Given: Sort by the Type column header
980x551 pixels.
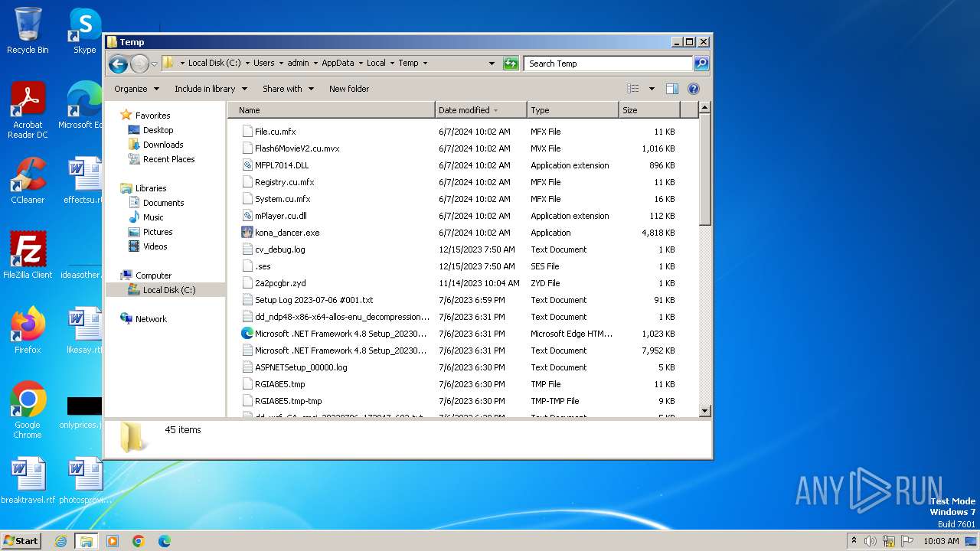Looking at the screenshot, I should pyautogui.click(x=573, y=110).
